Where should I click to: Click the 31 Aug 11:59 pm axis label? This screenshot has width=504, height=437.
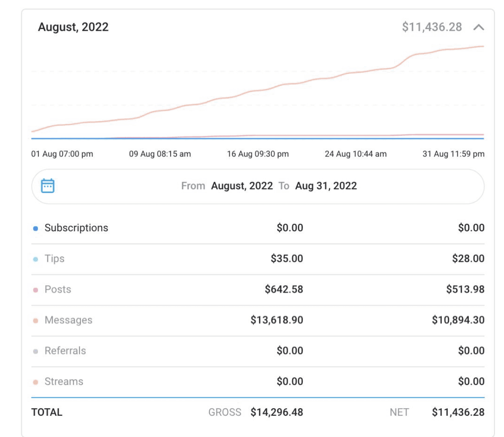click(453, 154)
